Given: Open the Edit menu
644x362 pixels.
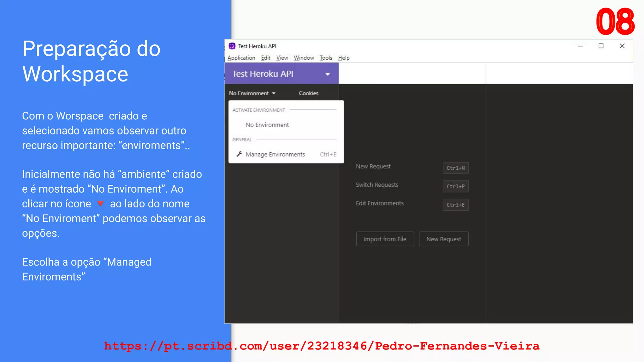Looking at the screenshot, I should coord(266,58).
